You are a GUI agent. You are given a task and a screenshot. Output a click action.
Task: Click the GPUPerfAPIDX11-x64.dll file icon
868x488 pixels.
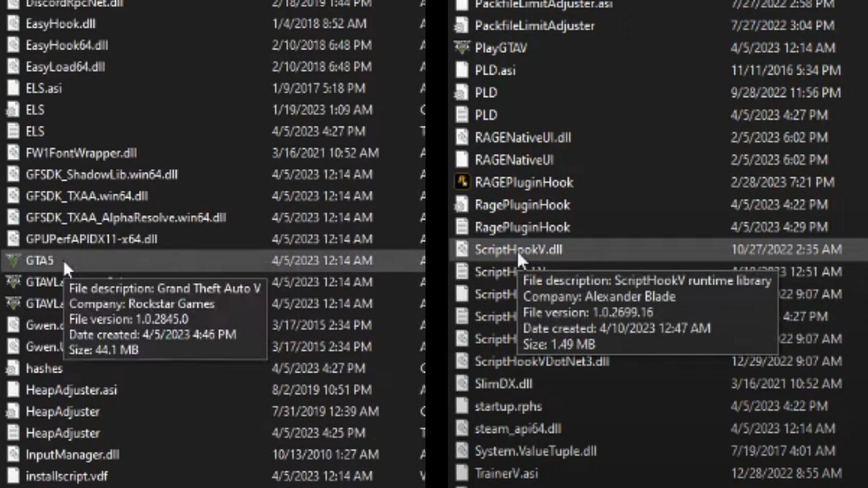click(x=14, y=239)
